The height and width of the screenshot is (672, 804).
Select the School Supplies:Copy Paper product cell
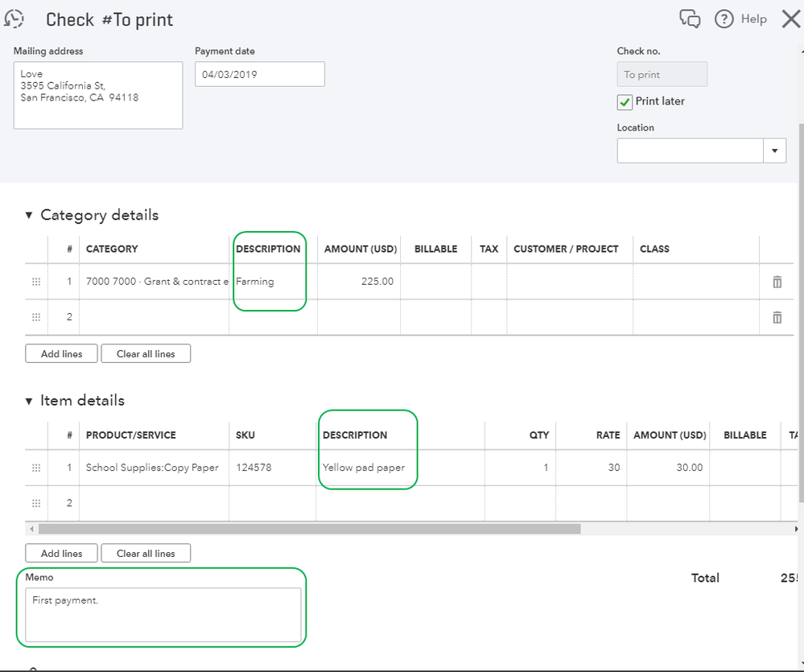[x=153, y=468]
